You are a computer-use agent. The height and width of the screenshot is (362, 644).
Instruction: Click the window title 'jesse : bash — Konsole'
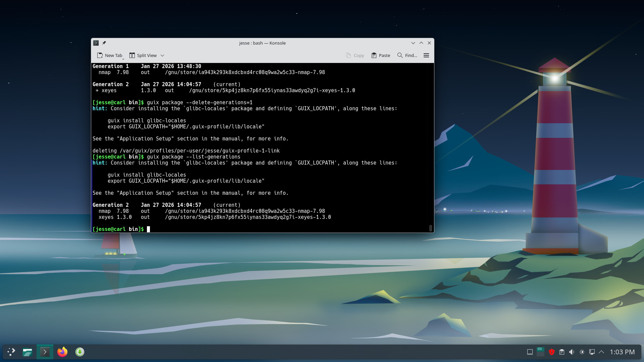click(x=262, y=43)
